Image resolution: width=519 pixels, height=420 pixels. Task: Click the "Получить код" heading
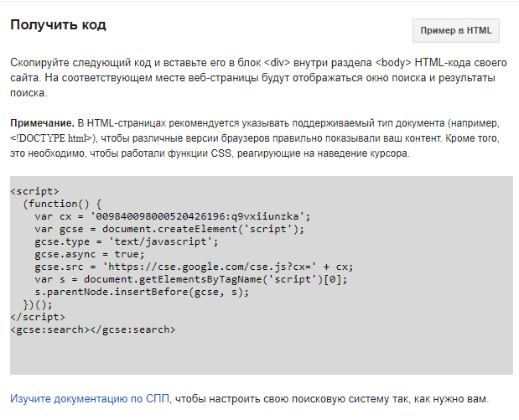[x=58, y=25]
